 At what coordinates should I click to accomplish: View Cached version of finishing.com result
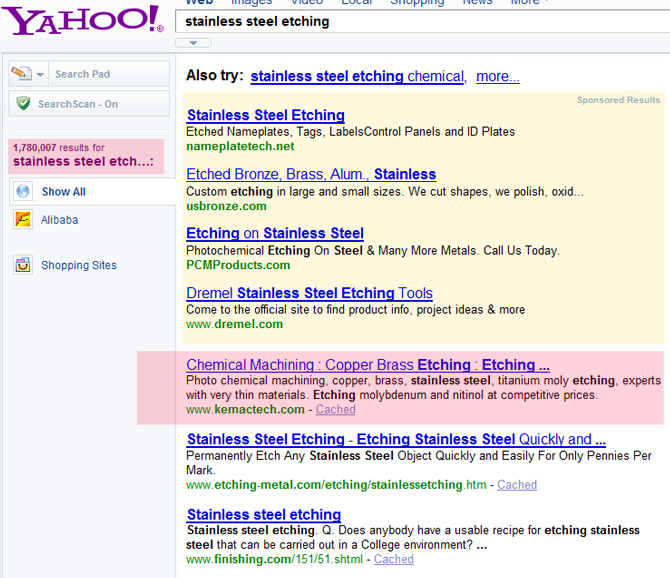pos(393,559)
